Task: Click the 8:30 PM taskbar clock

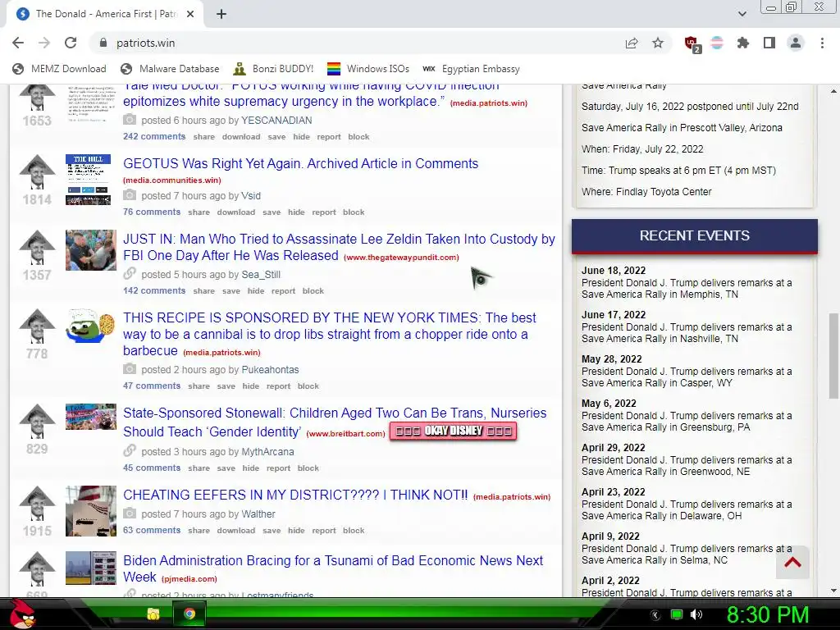Action: 768,614
